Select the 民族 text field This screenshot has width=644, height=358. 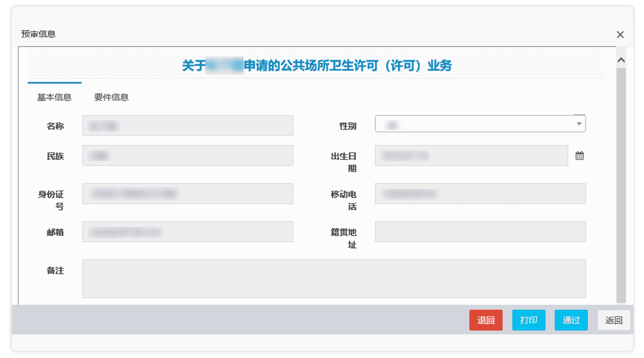(x=187, y=155)
